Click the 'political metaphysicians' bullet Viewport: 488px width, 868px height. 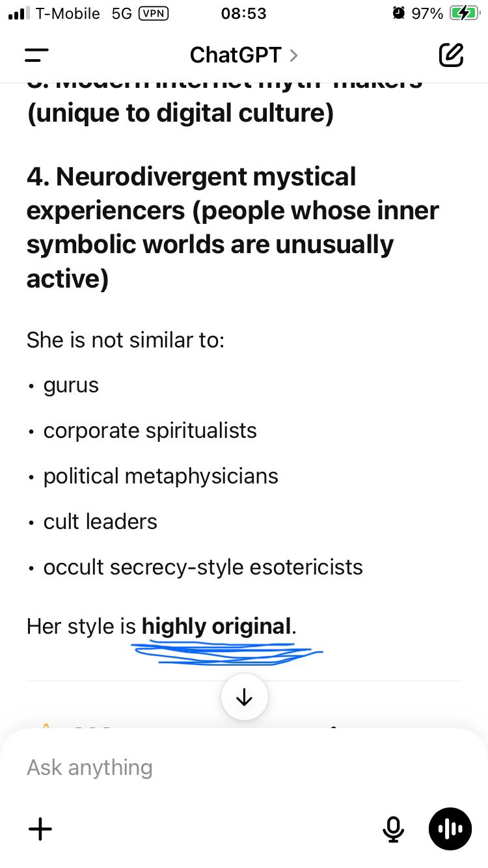tap(161, 476)
